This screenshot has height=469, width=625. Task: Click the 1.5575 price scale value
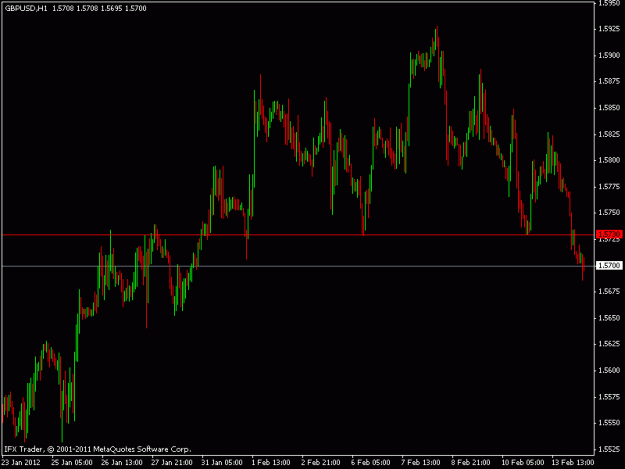tap(609, 396)
